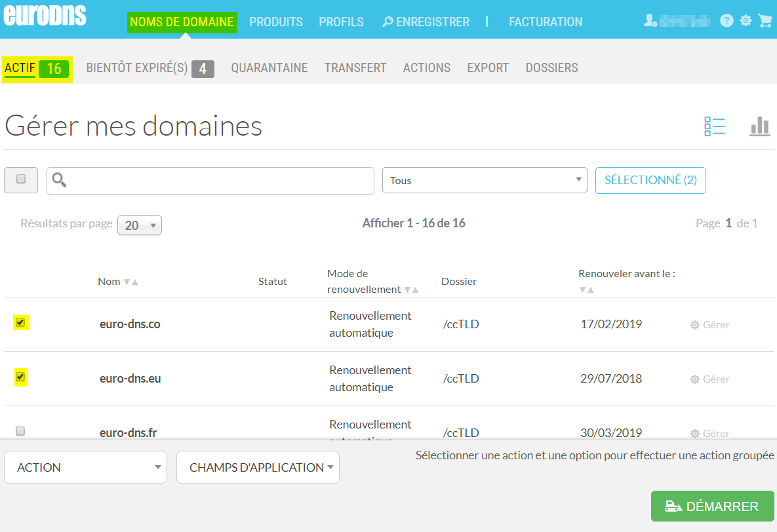Open the user account icon
The image size is (777, 532).
(x=650, y=21)
